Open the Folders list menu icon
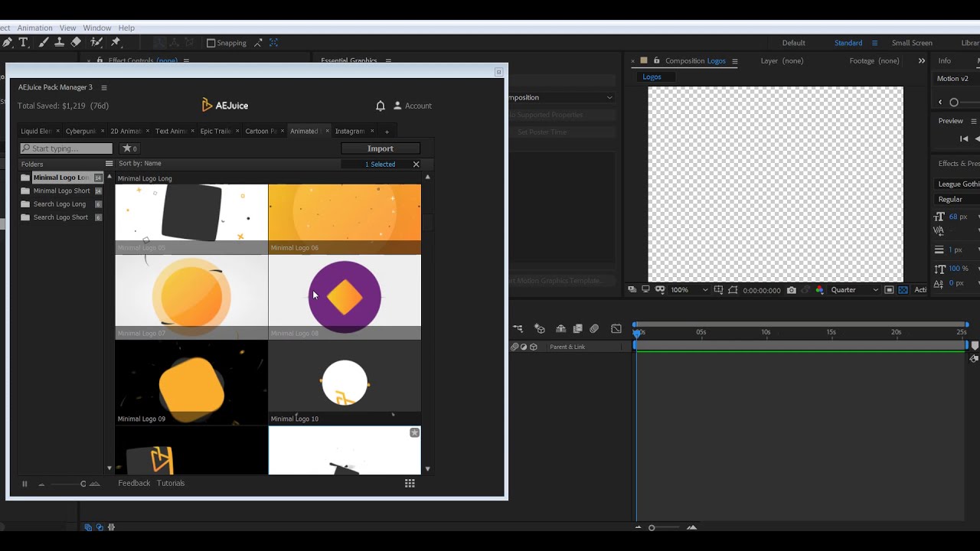This screenshot has height=551, width=980. (x=109, y=164)
